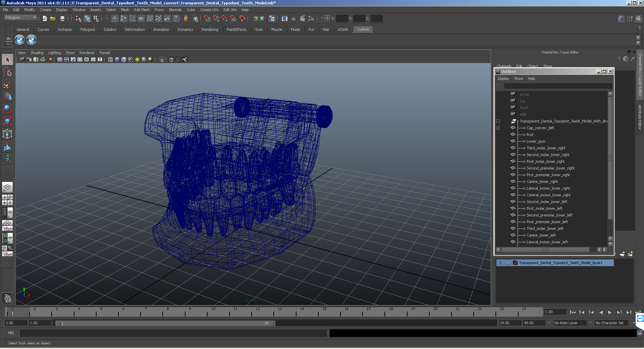Screen dimensions: 644x349
Task: Toggle wireframe on shaded viewport icon
Action: point(124,59)
